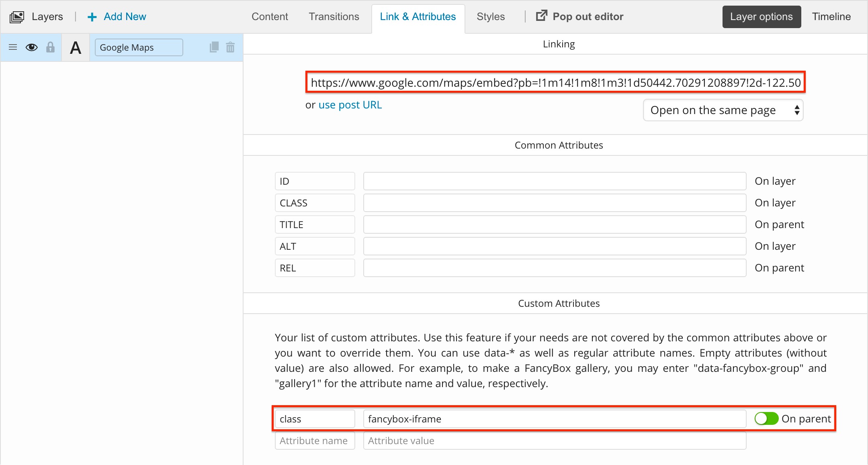Click the 'On layer' label of the CLASS row
The image size is (868, 465).
(x=775, y=203)
